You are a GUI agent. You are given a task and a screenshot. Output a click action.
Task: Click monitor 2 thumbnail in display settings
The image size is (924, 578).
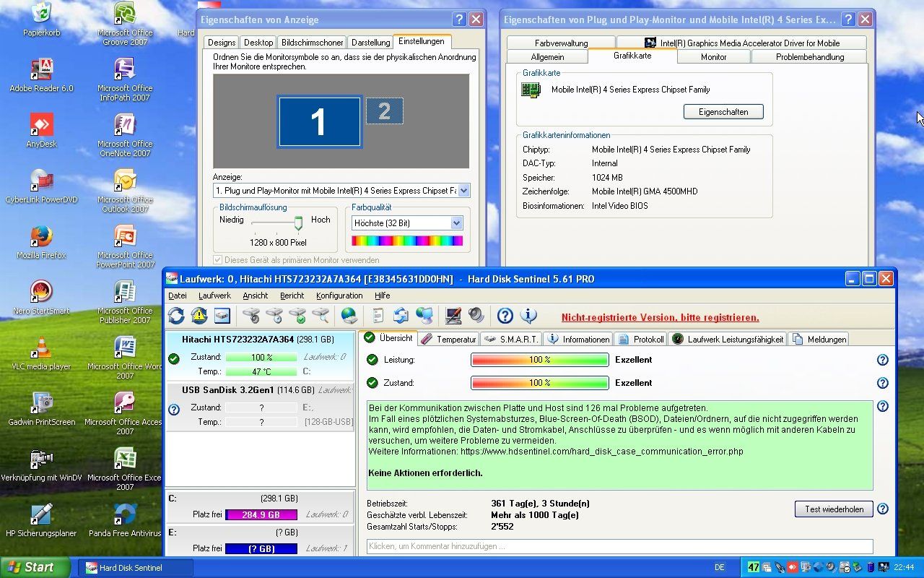(384, 111)
